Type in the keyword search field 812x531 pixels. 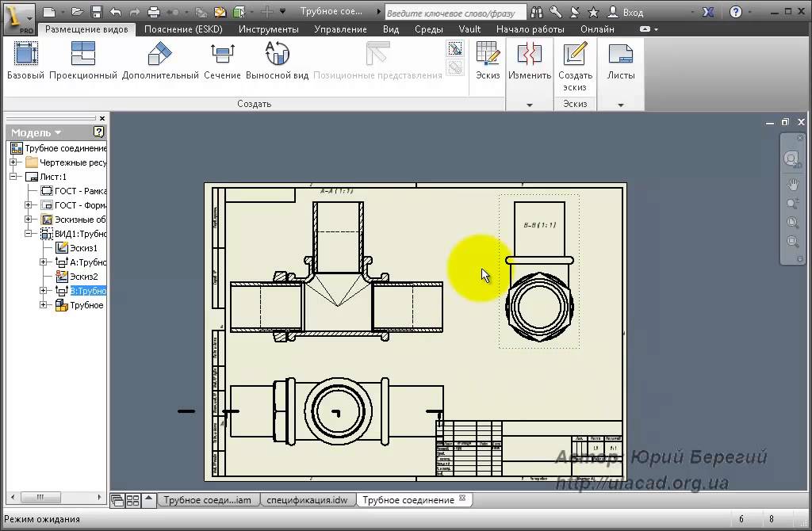(x=455, y=13)
